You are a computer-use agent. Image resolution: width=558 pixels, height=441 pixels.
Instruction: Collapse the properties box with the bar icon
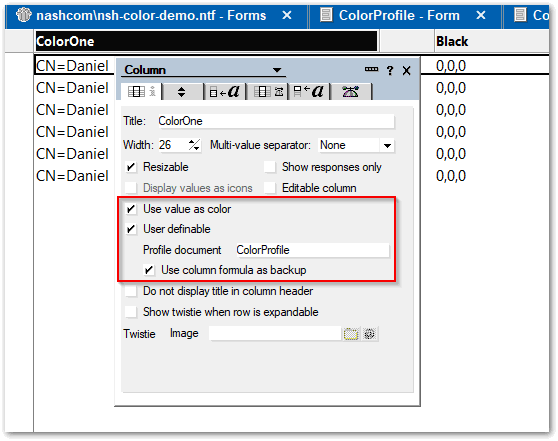371,69
